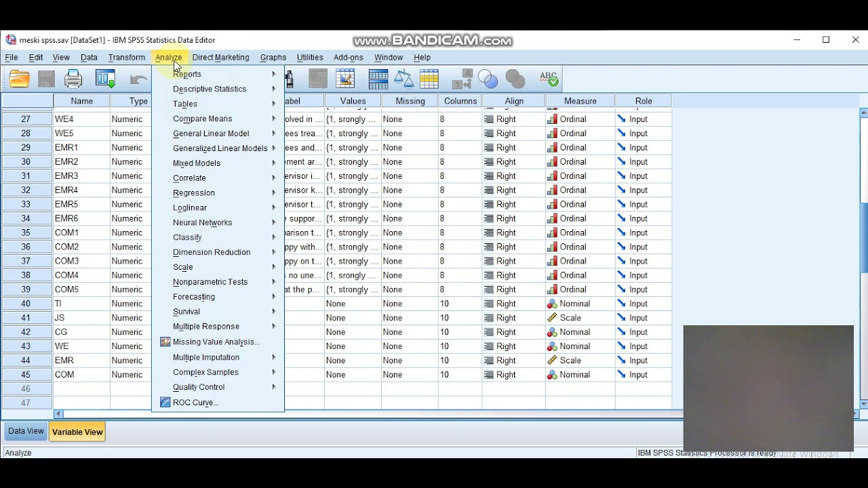
Task: Print using the printer toolbar icon
Action: pyautogui.click(x=73, y=79)
